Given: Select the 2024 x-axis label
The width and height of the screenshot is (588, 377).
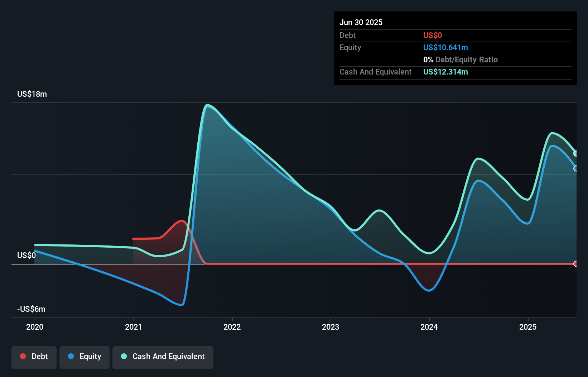Looking at the screenshot, I should [429, 327].
